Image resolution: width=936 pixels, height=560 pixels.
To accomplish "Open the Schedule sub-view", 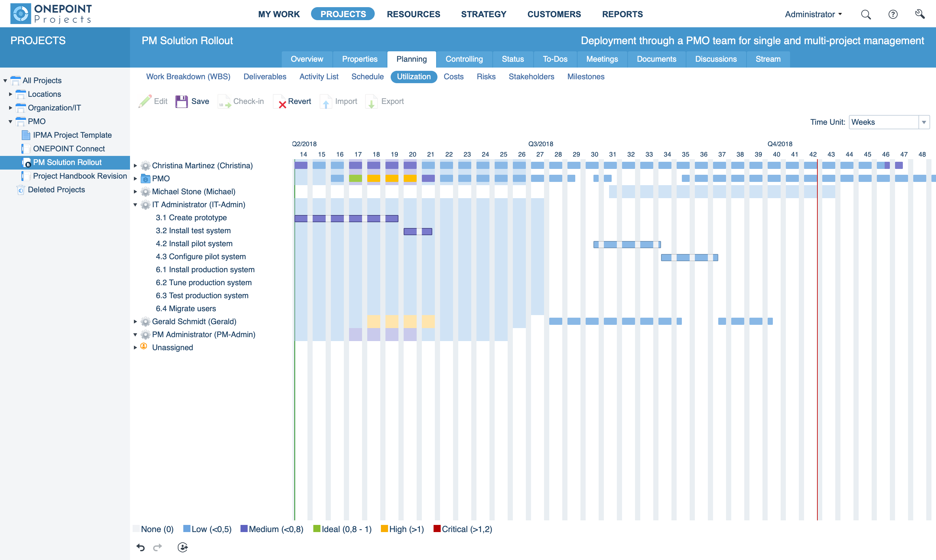I will [367, 77].
